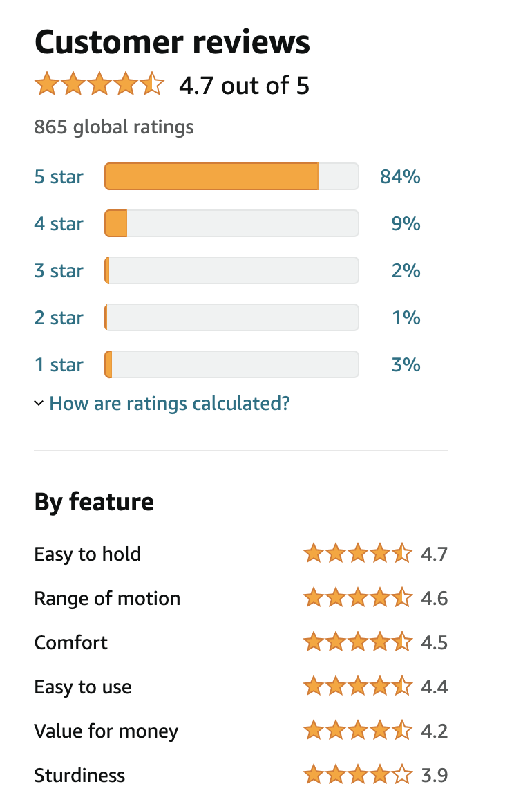Click the 5 star histogram bar
Viewport: 532px width, 802px height.
pyautogui.click(x=231, y=177)
